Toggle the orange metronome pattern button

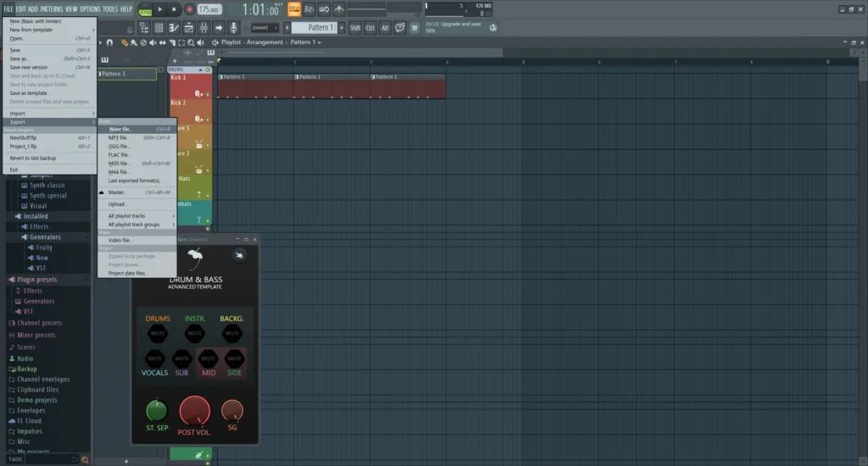pyautogui.click(x=294, y=9)
